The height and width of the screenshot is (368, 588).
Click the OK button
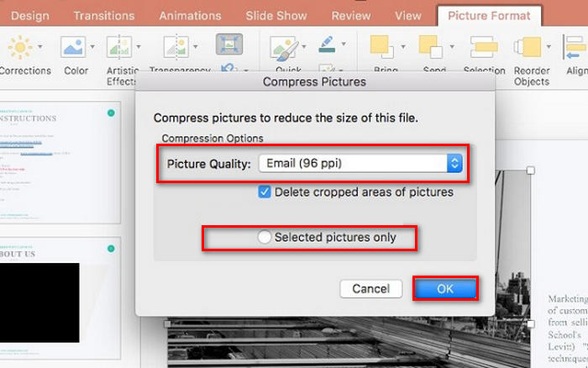(x=445, y=289)
